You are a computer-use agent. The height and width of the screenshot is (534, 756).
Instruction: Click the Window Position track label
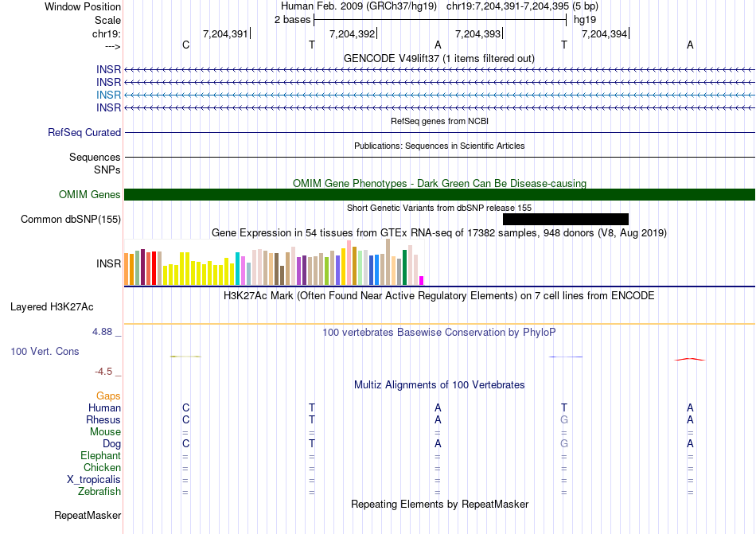(83, 6)
